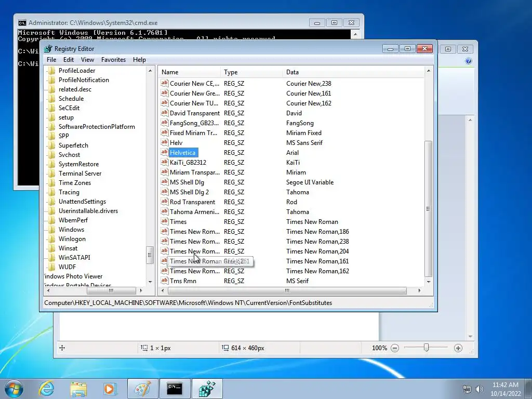Click the tree pane vertical scrollbar thumb
The width and height of the screenshot is (532, 399).
coord(150,255)
